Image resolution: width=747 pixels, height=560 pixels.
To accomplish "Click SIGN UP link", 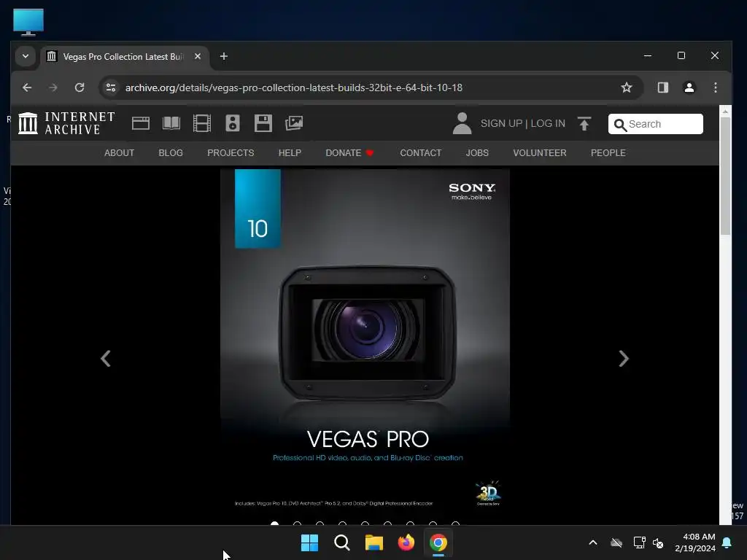I will pyautogui.click(x=501, y=123).
